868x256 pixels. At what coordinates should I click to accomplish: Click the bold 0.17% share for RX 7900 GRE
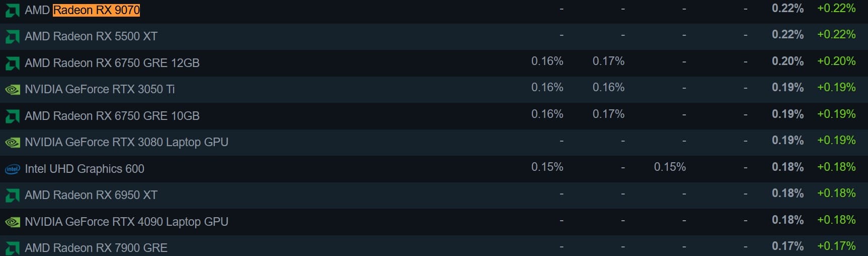point(787,246)
